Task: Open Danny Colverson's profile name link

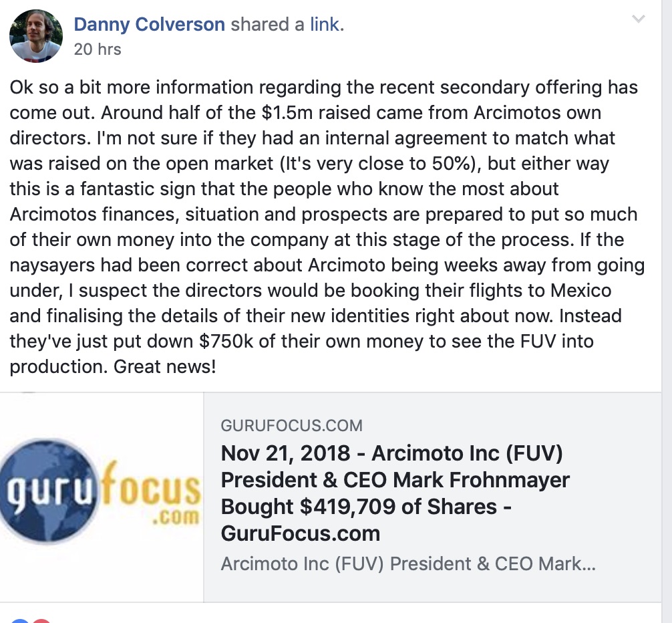Action: [x=150, y=24]
